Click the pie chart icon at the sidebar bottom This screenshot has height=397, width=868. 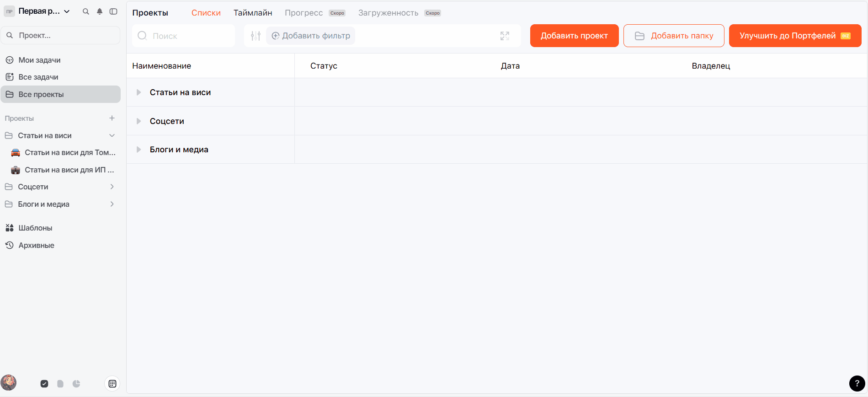tap(76, 384)
